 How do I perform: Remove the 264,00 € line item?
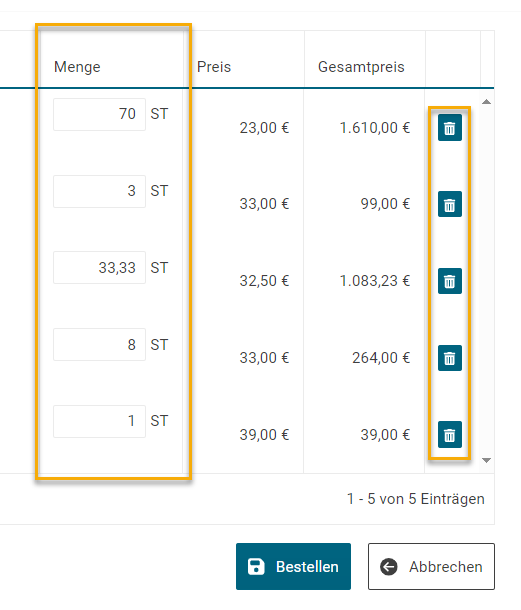coord(449,358)
